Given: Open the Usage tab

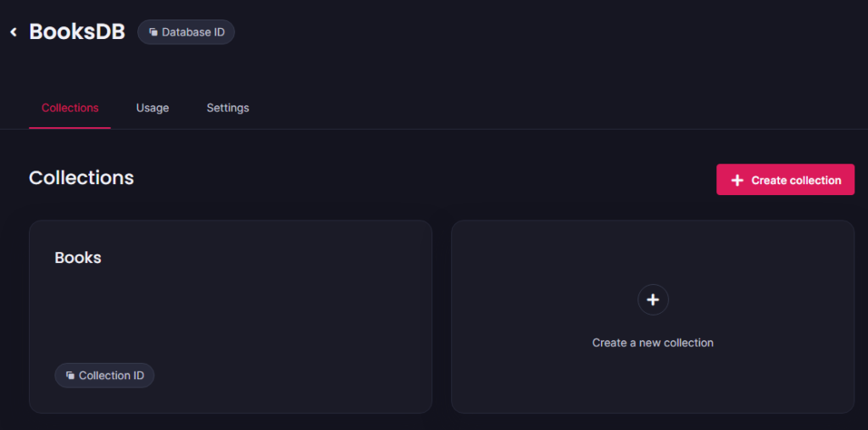Looking at the screenshot, I should [x=153, y=108].
